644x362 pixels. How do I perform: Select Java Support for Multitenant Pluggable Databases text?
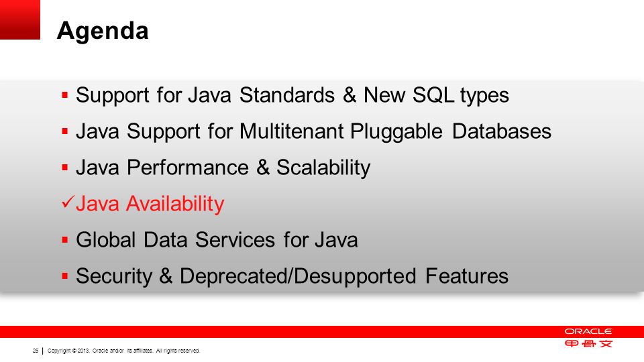click(x=313, y=132)
